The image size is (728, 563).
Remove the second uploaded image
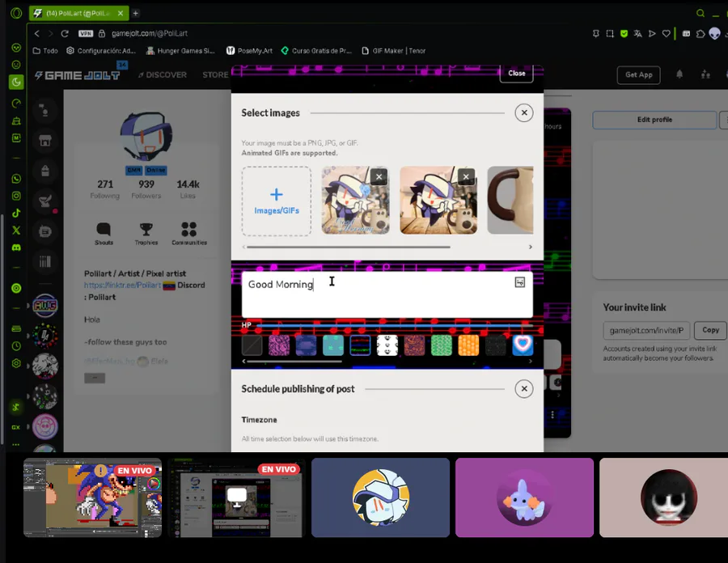pos(466,177)
